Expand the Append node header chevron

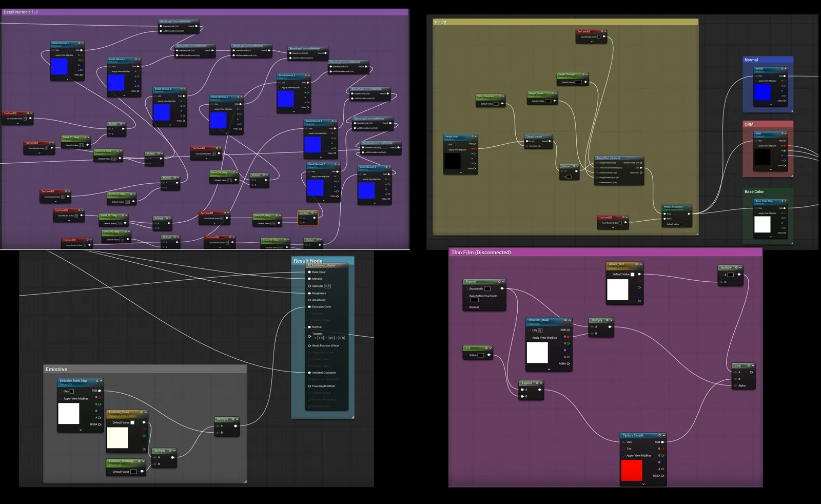(x=541, y=383)
